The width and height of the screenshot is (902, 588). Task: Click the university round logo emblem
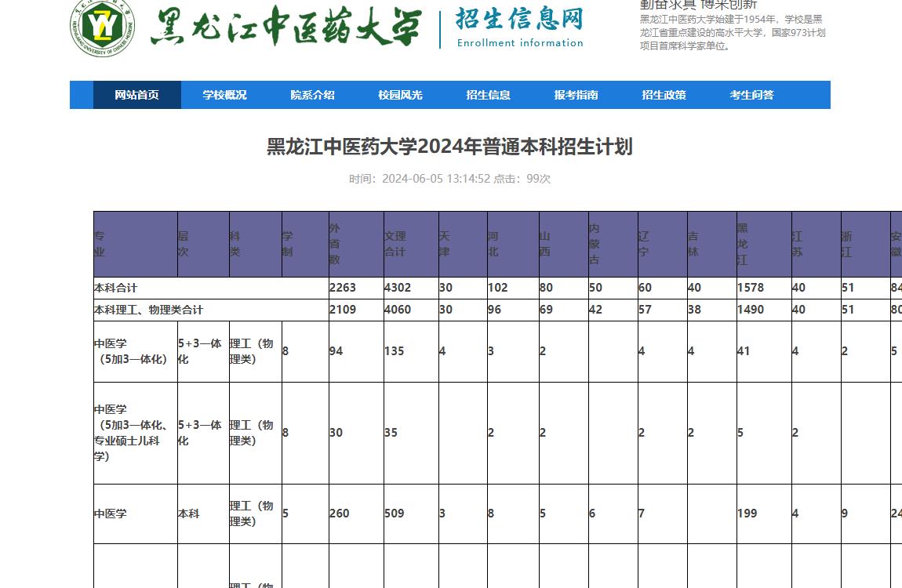(x=103, y=27)
